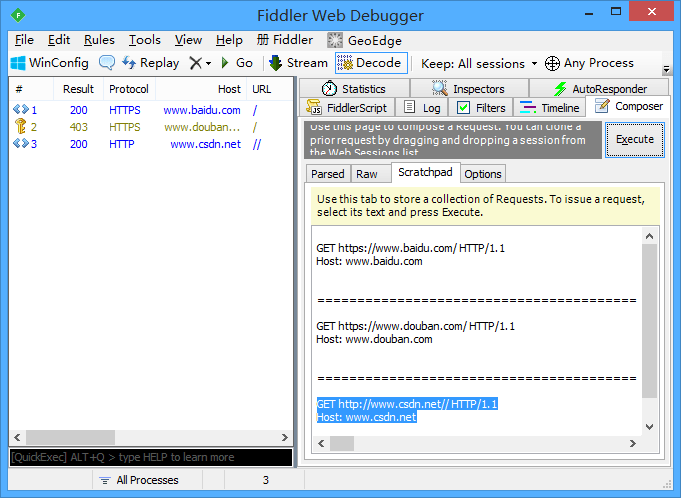Click the Remove X toolbar icon

(x=195, y=63)
